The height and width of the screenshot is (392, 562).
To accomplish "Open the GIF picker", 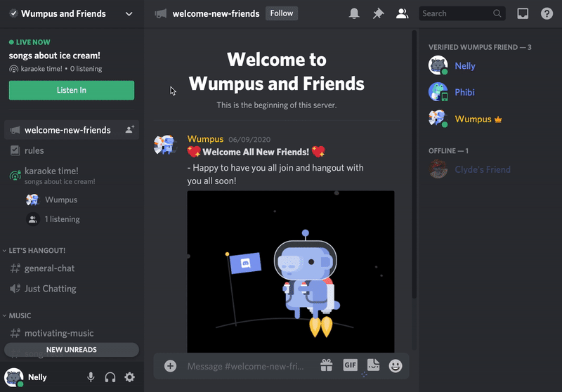I will 350,365.
